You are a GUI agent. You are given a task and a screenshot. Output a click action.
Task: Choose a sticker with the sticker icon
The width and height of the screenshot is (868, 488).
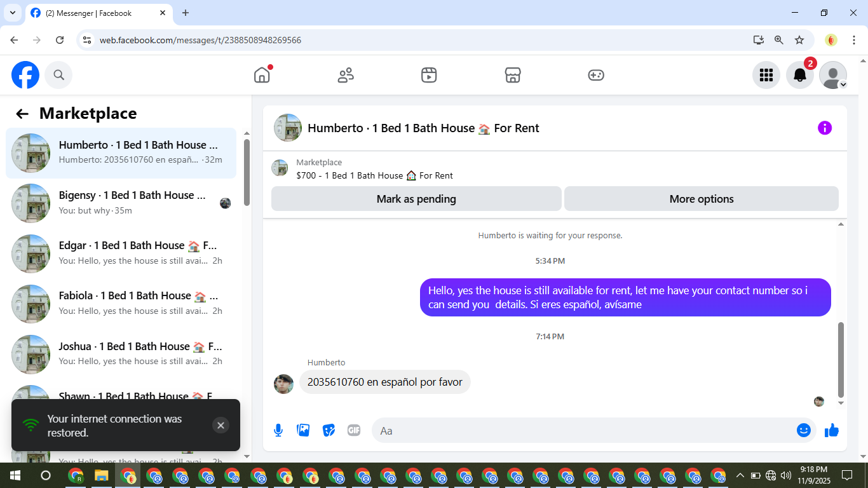[329, 430]
